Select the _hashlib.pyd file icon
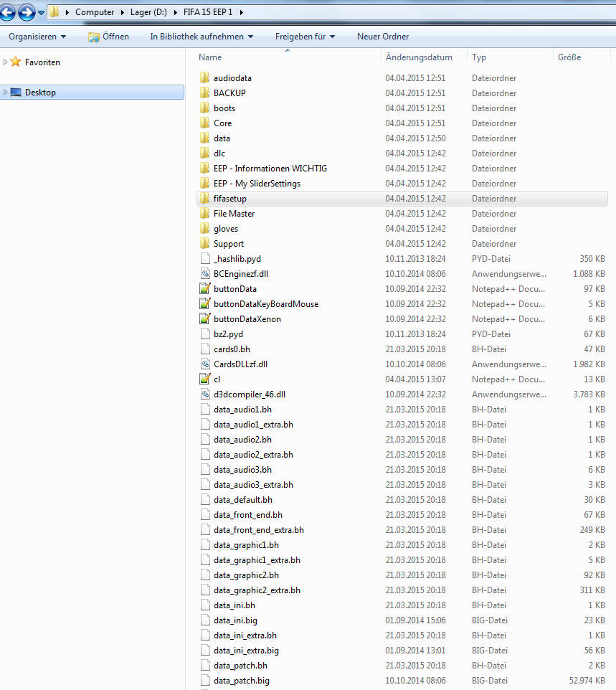 (x=205, y=258)
